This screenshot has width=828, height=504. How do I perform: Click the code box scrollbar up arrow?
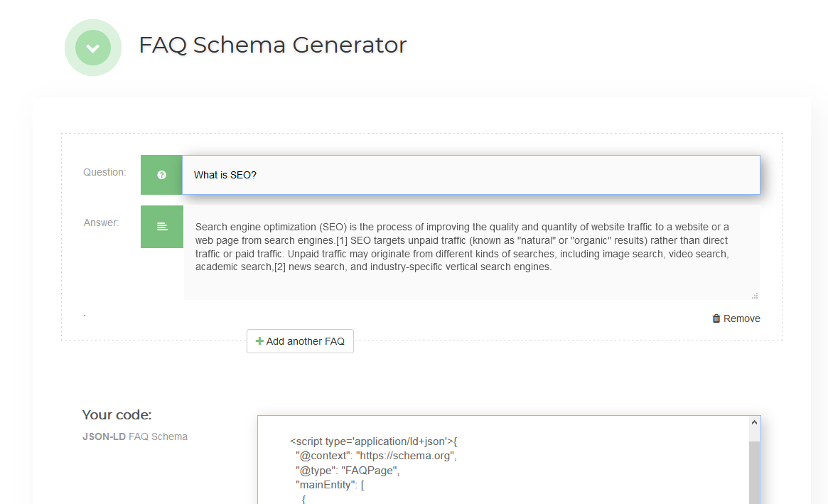click(x=754, y=422)
